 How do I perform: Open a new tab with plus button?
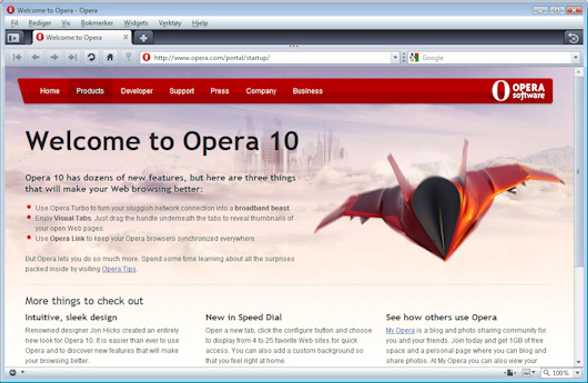pyautogui.click(x=143, y=38)
